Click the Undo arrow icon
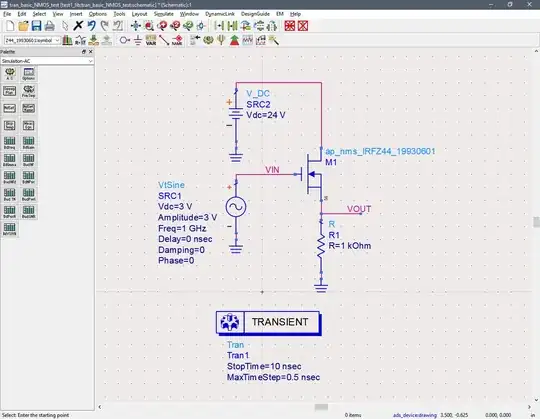 pyautogui.click(x=91, y=26)
